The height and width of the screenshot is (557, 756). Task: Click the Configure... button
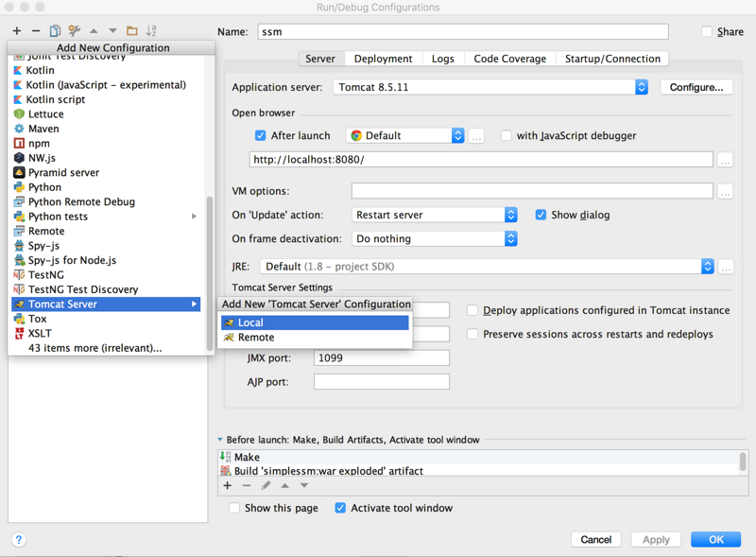click(696, 87)
